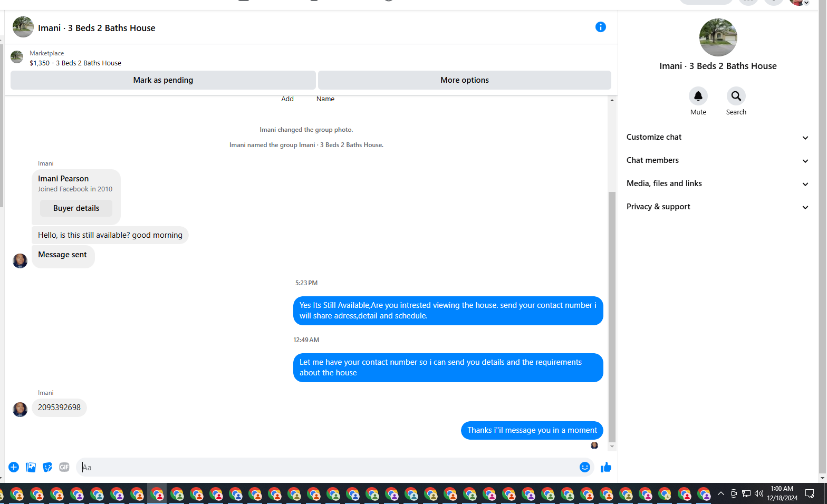This screenshot has height=504, width=827.
Task: Click the small seen-by avatar under last message
Action: pos(594,445)
